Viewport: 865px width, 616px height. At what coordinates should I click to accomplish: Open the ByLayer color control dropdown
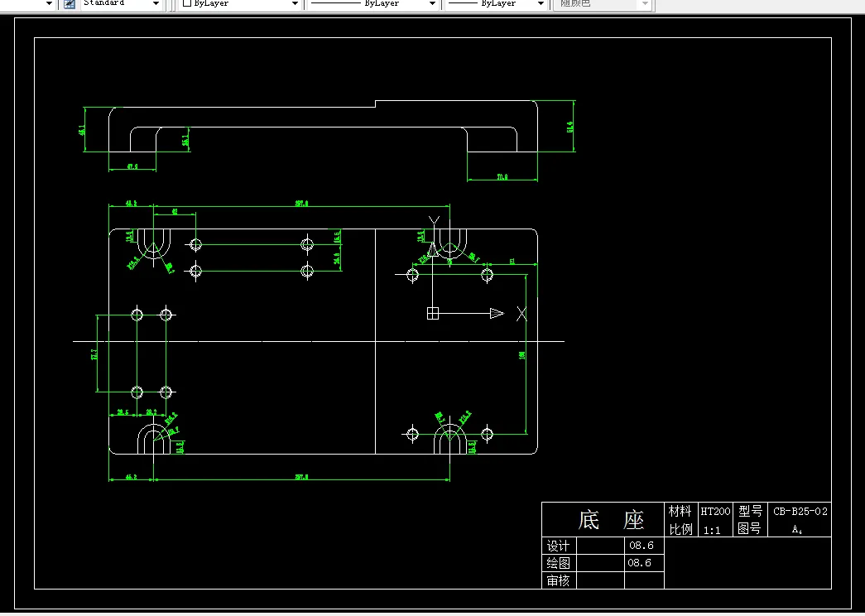[296, 4]
